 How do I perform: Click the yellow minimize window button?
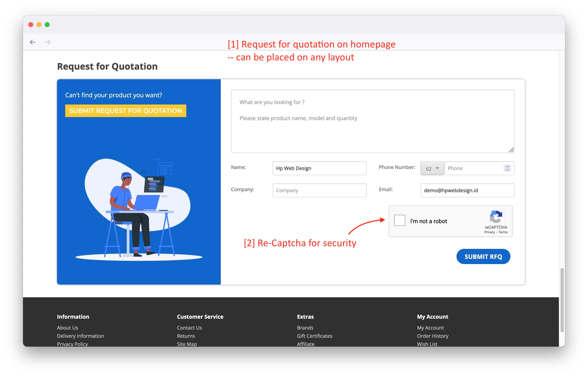click(39, 25)
